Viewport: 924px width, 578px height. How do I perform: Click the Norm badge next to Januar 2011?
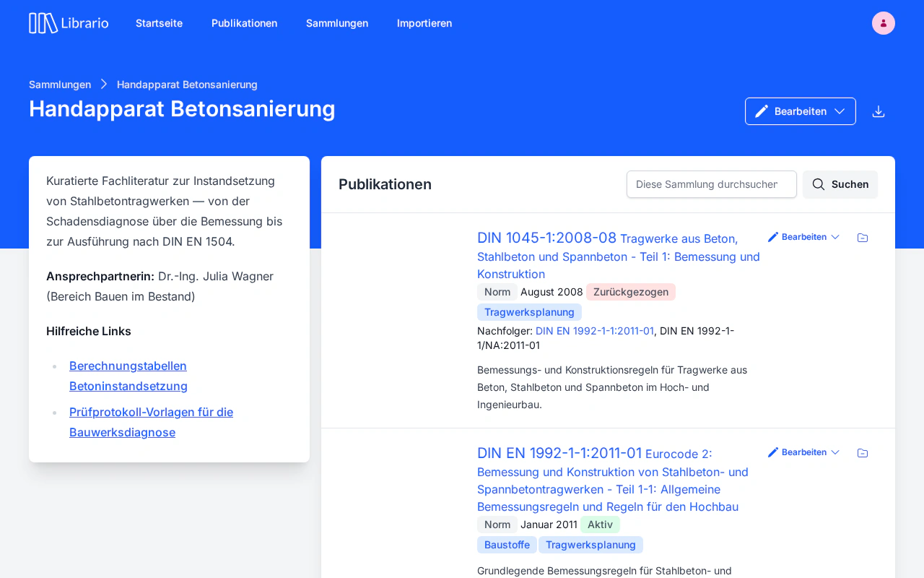tap(497, 525)
